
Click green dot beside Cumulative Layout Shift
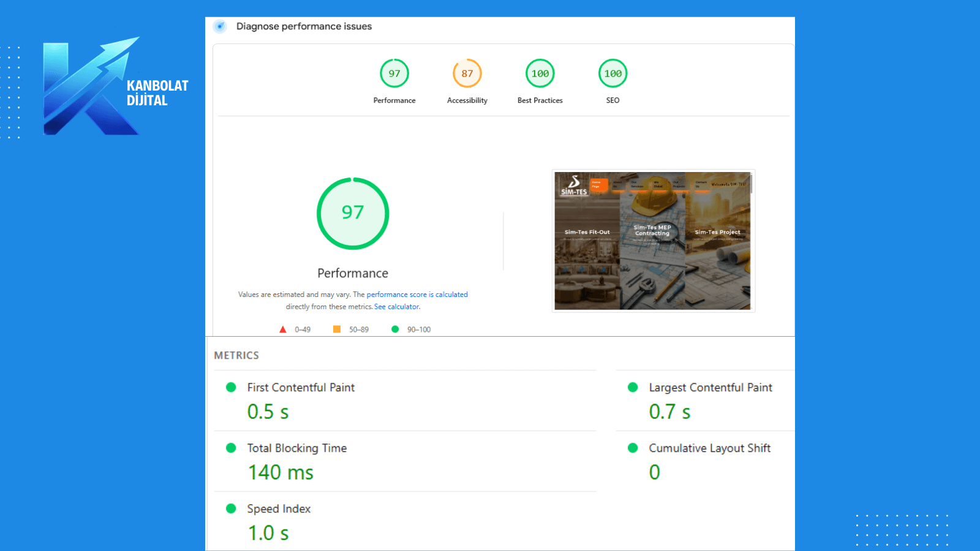(633, 448)
